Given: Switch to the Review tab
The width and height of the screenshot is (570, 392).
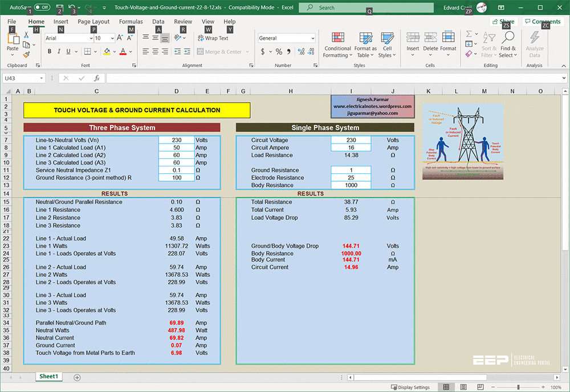Looking at the screenshot, I should [x=183, y=22].
